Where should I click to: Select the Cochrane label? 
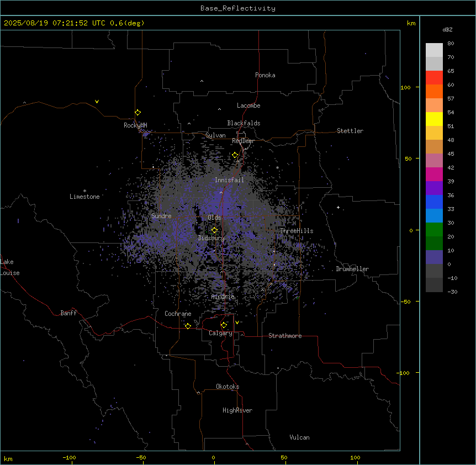[178, 314]
